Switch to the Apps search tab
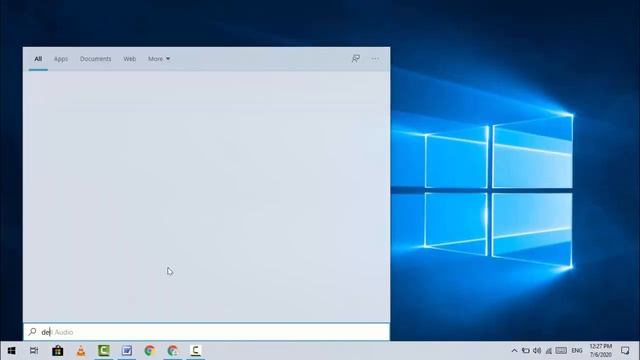The width and height of the screenshot is (640, 360). click(61, 59)
